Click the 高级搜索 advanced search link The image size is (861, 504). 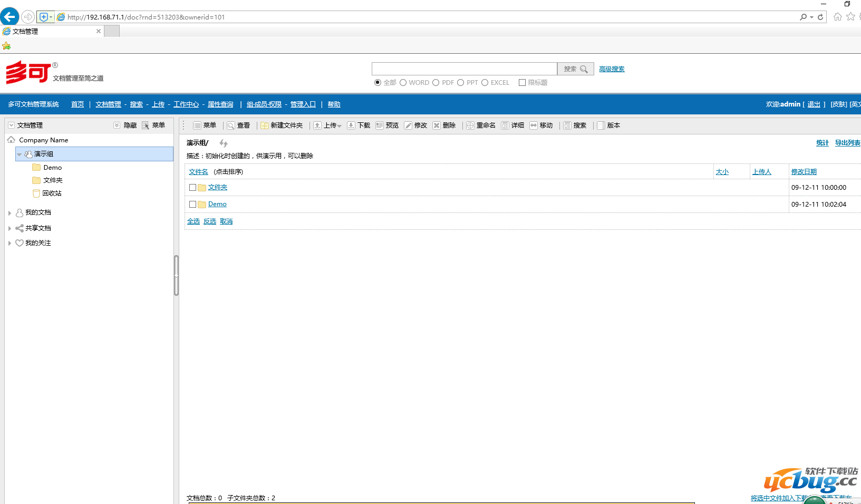click(x=612, y=69)
